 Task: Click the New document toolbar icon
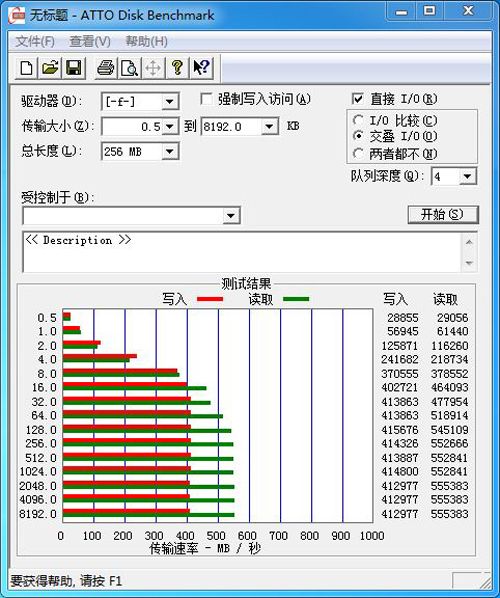coord(26,68)
